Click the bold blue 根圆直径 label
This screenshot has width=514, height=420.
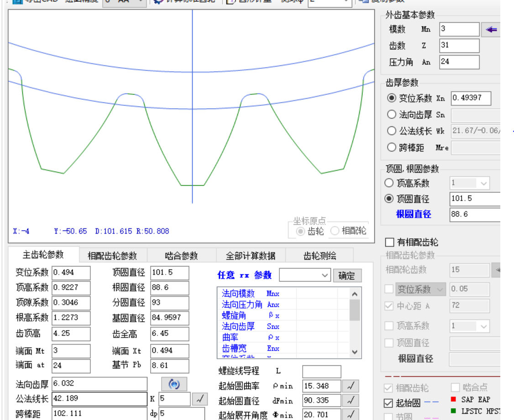(x=414, y=215)
